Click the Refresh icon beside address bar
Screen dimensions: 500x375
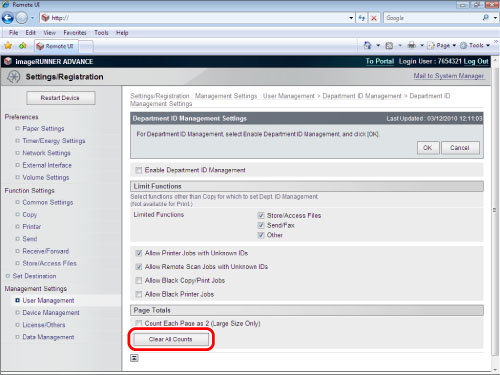coord(362,18)
